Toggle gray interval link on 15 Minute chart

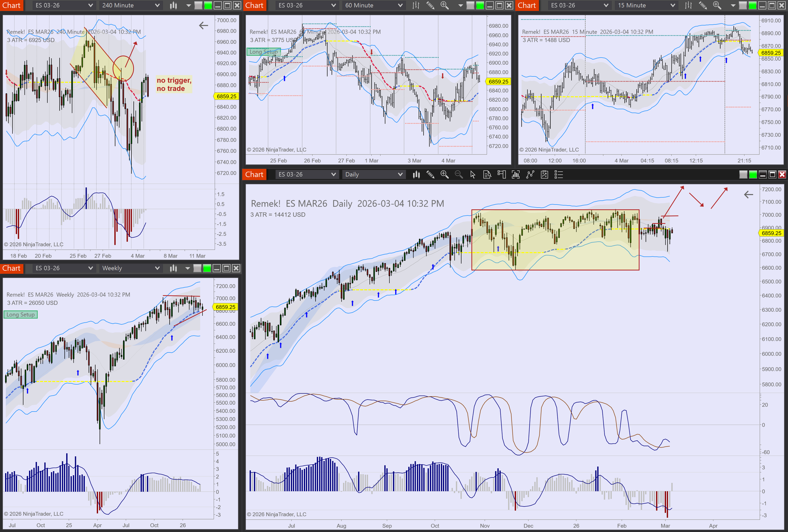tap(743, 5)
